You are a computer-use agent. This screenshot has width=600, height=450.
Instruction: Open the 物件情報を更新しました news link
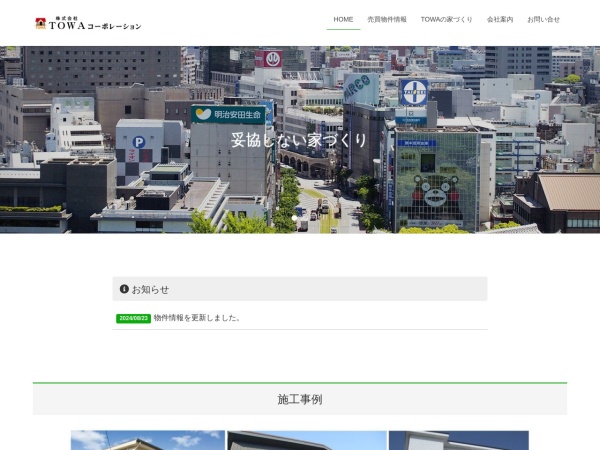(196, 318)
